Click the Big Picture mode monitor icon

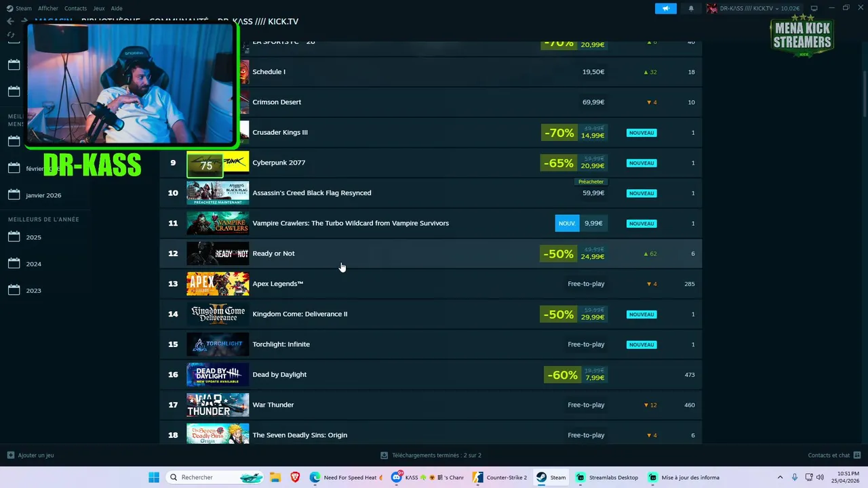point(814,8)
